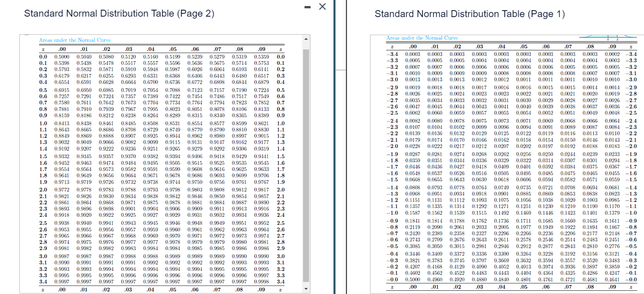
Task: Click 0.9772 in Page 2 row 2.0
Action: pos(61,190)
